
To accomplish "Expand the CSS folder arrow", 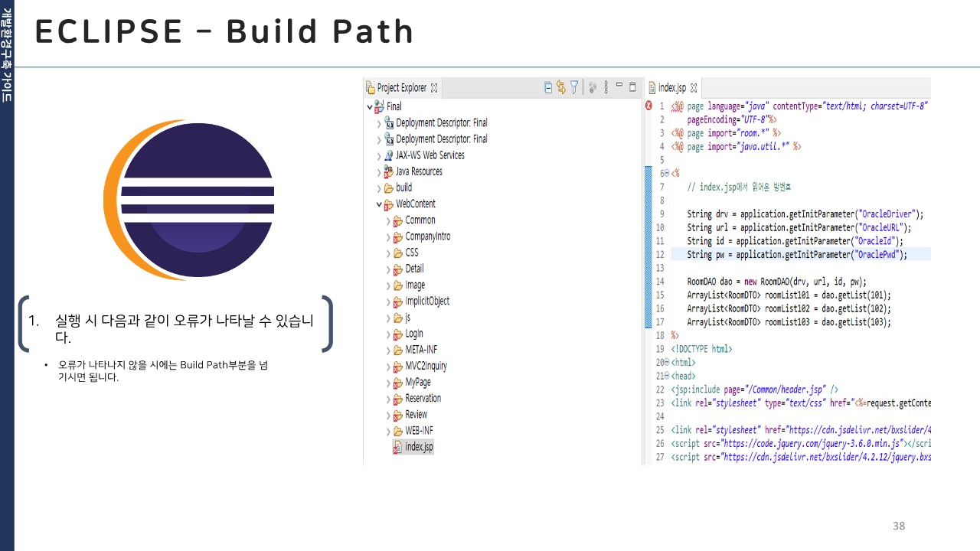I will (388, 253).
